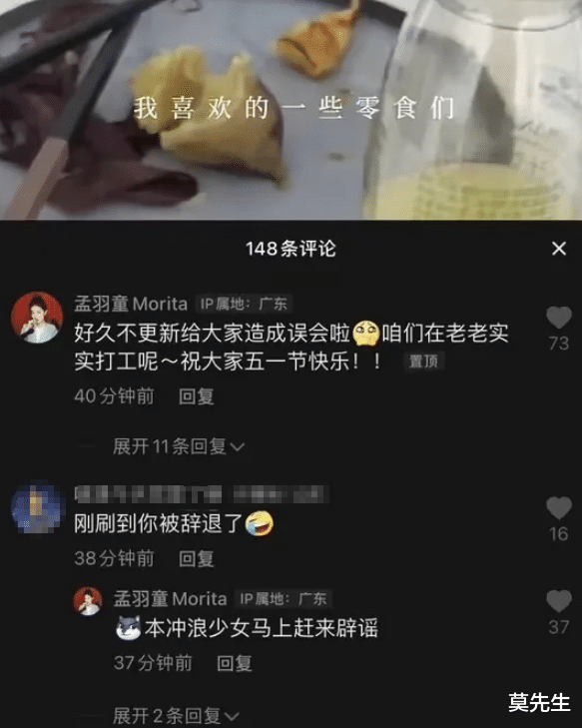Like the pinned comment with 73 likes
582x728 pixels.
(559, 318)
